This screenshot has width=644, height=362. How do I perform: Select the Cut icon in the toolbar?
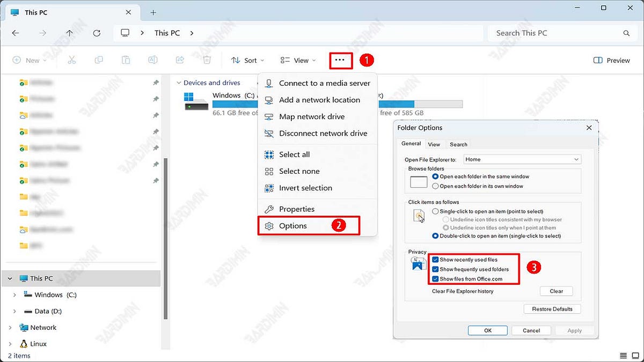coord(72,60)
